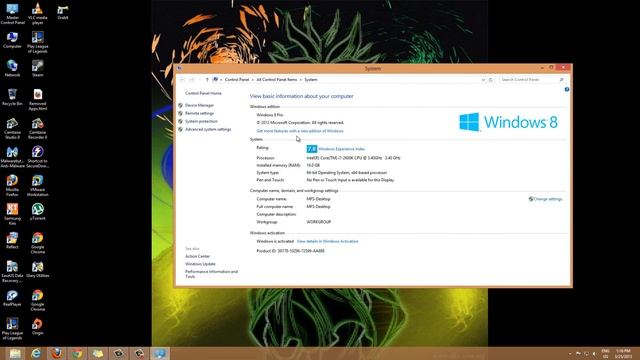640x360 pixels.
Task: Select the Network desktop icon
Action: point(12,69)
